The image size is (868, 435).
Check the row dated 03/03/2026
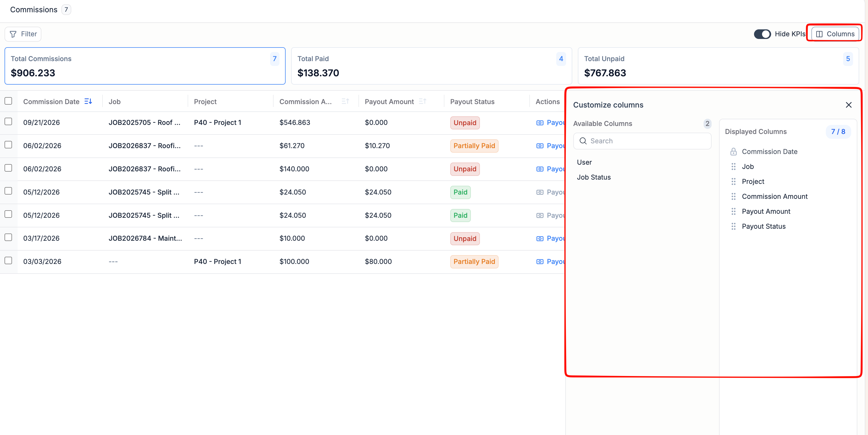point(9,261)
